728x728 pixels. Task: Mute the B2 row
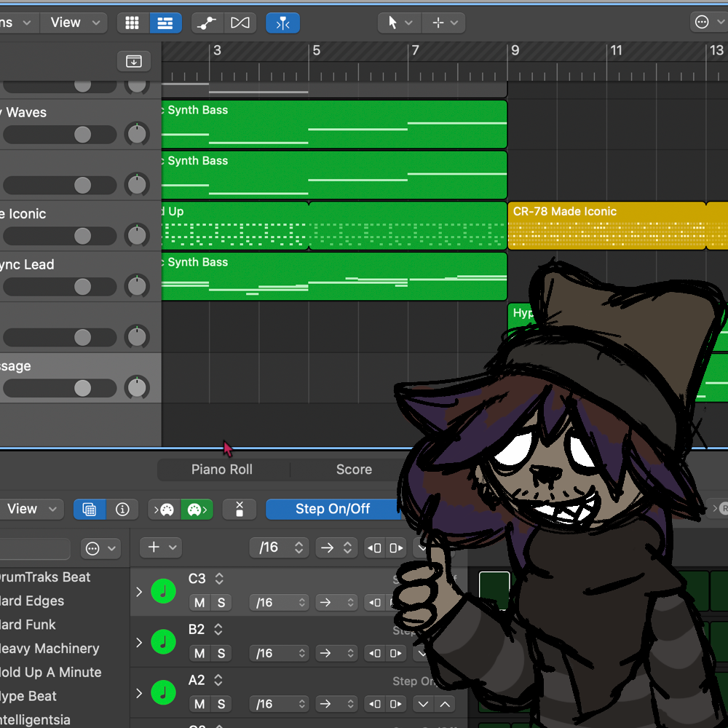coord(199,653)
